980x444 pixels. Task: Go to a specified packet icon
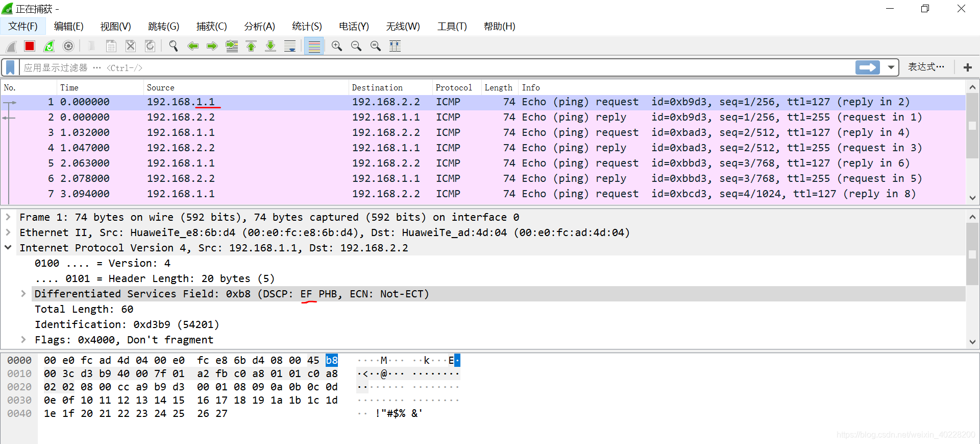[232, 46]
